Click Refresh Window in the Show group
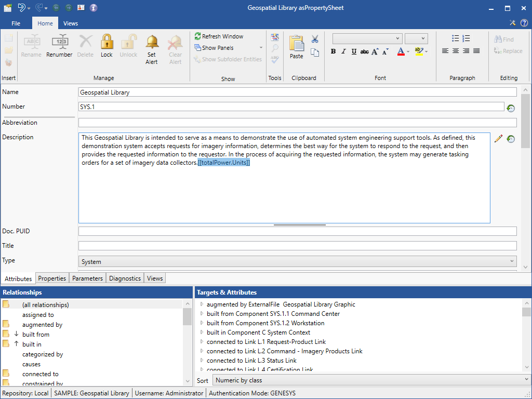The height and width of the screenshot is (399, 532). point(219,36)
